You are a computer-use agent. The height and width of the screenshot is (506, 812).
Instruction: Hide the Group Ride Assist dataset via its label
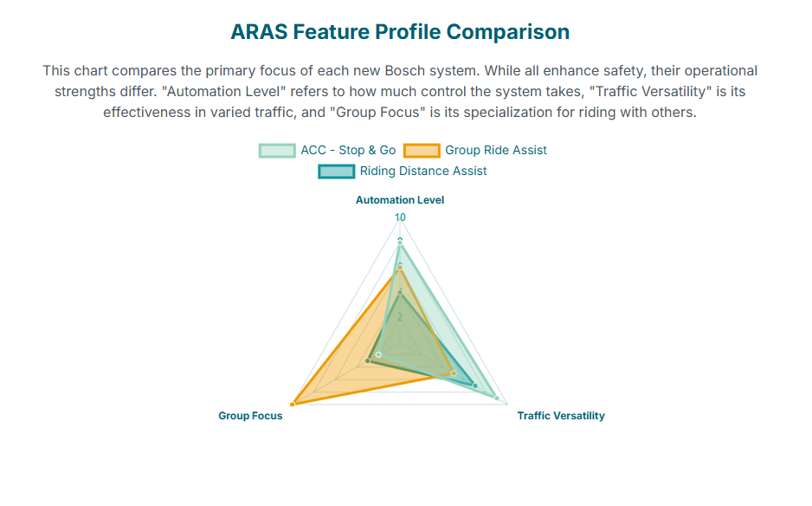pyautogui.click(x=496, y=151)
